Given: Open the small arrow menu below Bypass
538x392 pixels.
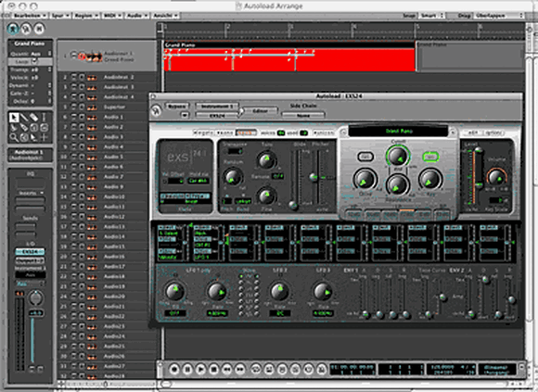Looking at the screenshot, I should [185, 116].
